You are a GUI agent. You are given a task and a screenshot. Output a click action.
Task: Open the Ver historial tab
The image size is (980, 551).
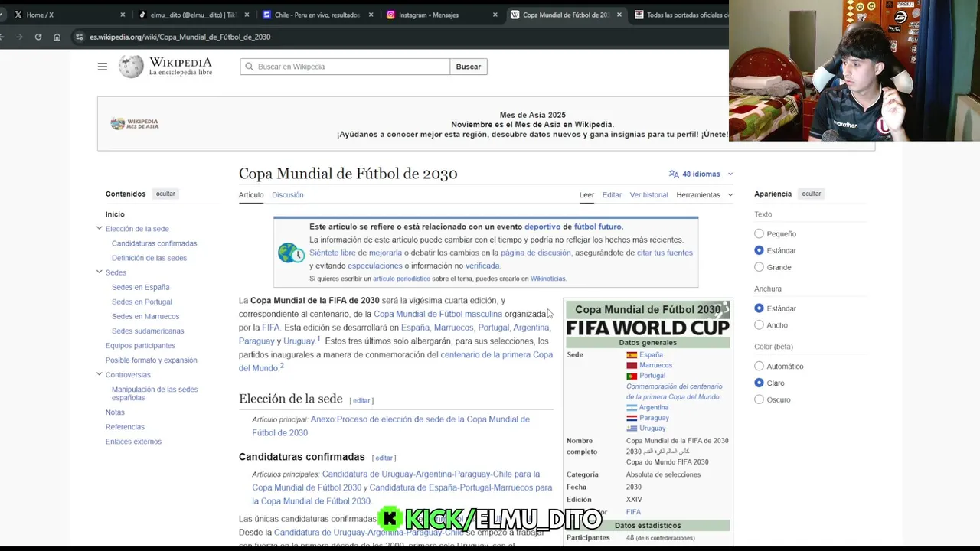point(649,195)
